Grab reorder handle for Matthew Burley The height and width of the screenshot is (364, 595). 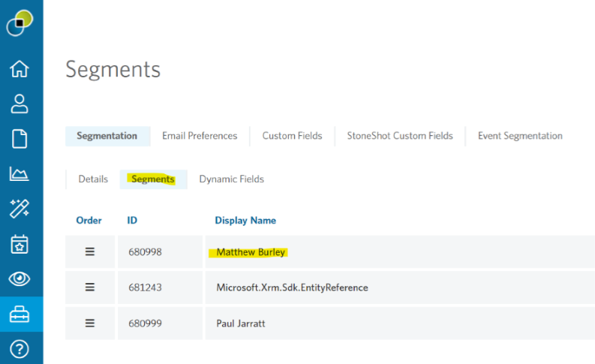[90, 251]
